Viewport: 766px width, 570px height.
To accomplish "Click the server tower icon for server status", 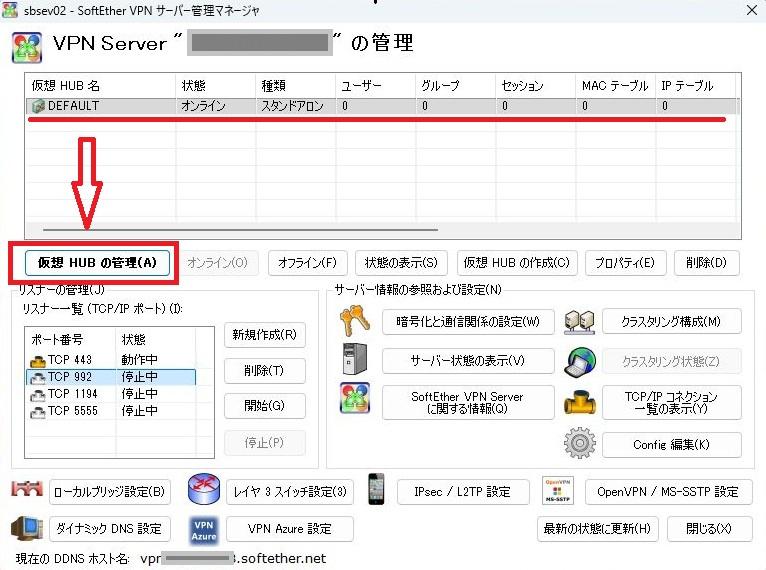I will tap(355, 359).
